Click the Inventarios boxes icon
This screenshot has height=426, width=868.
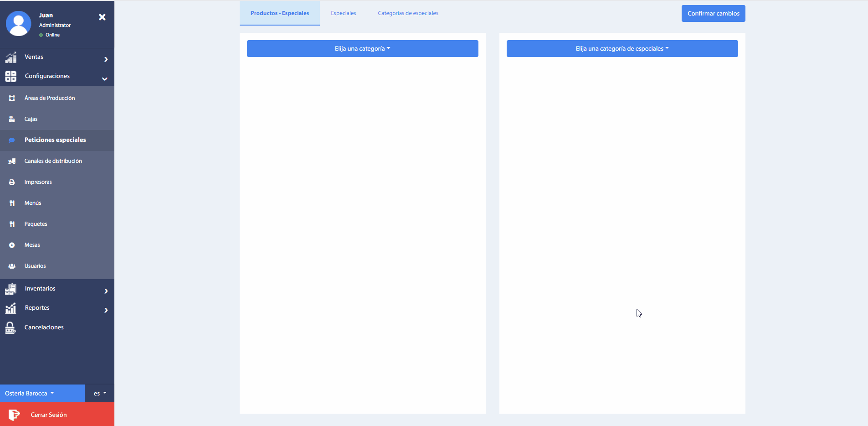(x=11, y=289)
